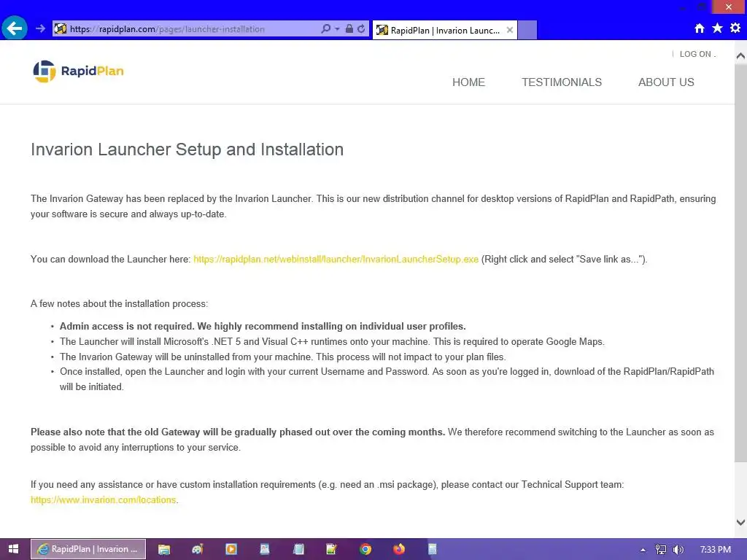Viewport: 747px width, 560px height.
Task: Open the address bar dropdown arrow
Action: 337,29
